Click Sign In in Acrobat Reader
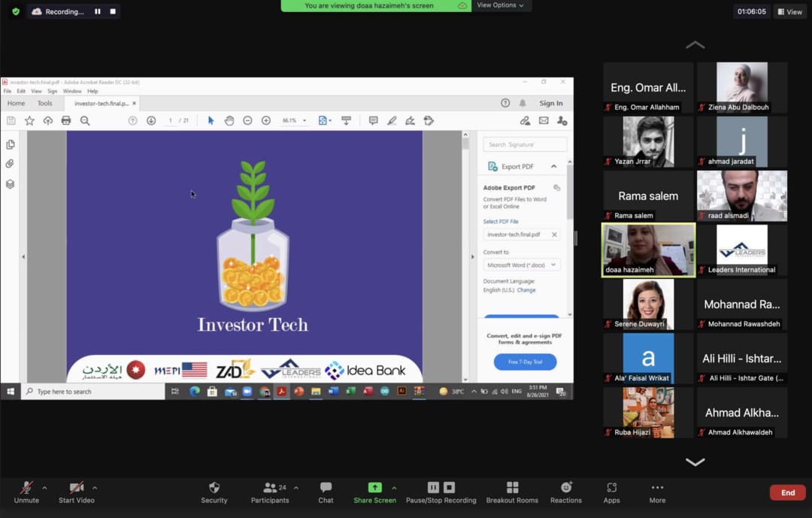 (551, 103)
